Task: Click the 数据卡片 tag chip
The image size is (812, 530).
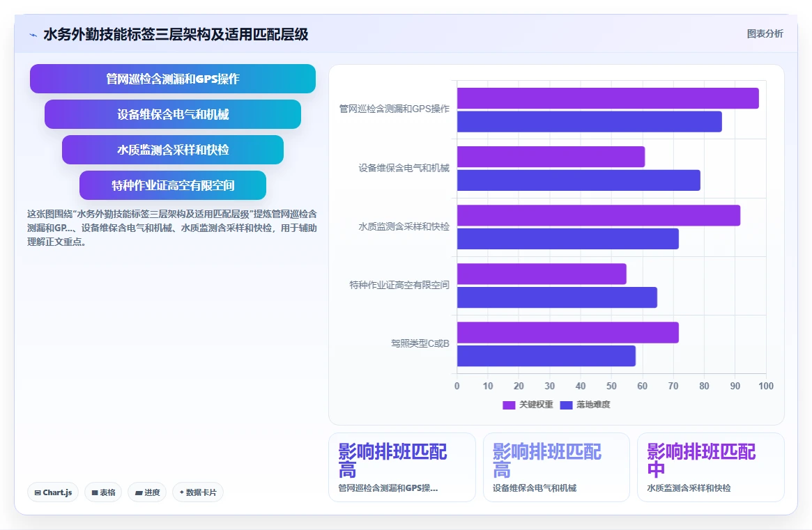Action: point(198,492)
